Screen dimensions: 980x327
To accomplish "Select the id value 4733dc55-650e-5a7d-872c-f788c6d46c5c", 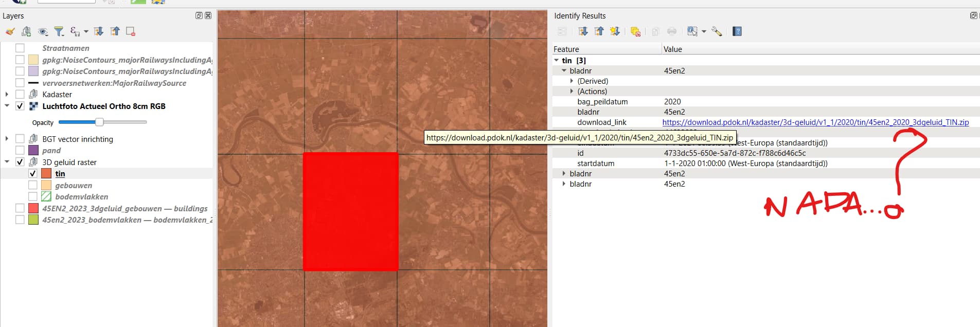I will pyautogui.click(x=735, y=153).
